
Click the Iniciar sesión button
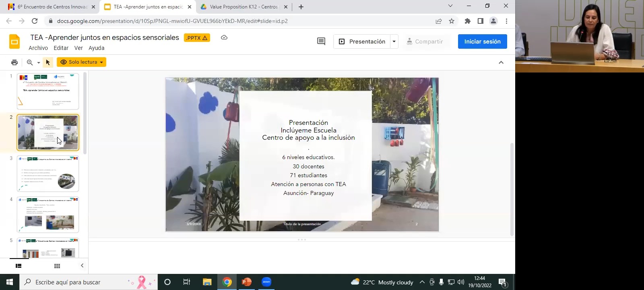(x=483, y=41)
